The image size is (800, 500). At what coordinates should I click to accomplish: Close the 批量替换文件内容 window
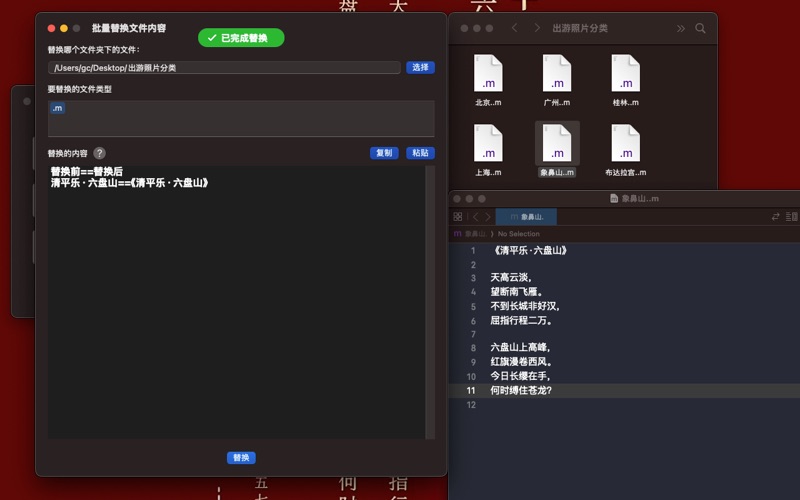click(52, 29)
